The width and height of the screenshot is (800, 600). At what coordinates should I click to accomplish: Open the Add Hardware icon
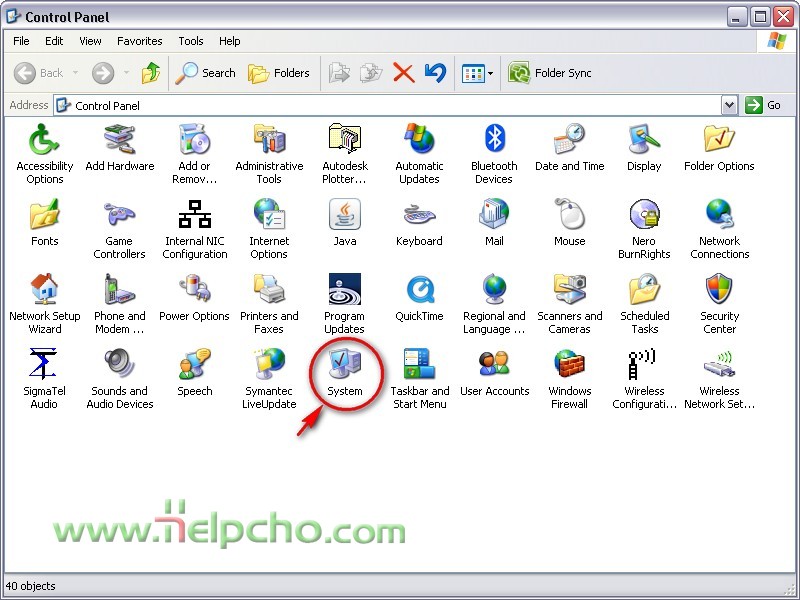click(x=119, y=148)
